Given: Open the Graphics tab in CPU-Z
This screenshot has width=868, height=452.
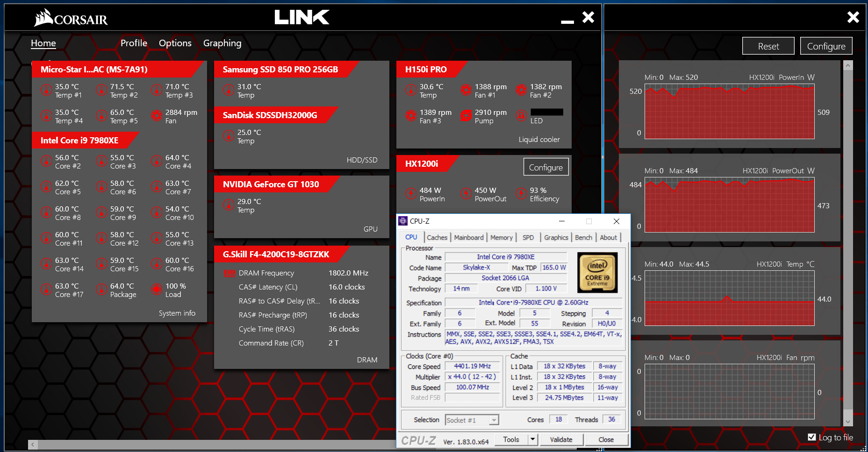Looking at the screenshot, I should (556, 237).
